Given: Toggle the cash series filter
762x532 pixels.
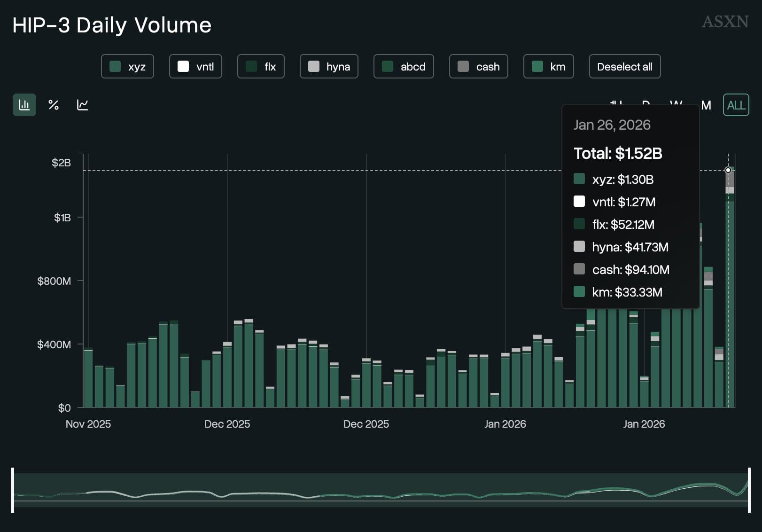Looking at the screenshot, I should pos(478,67).
